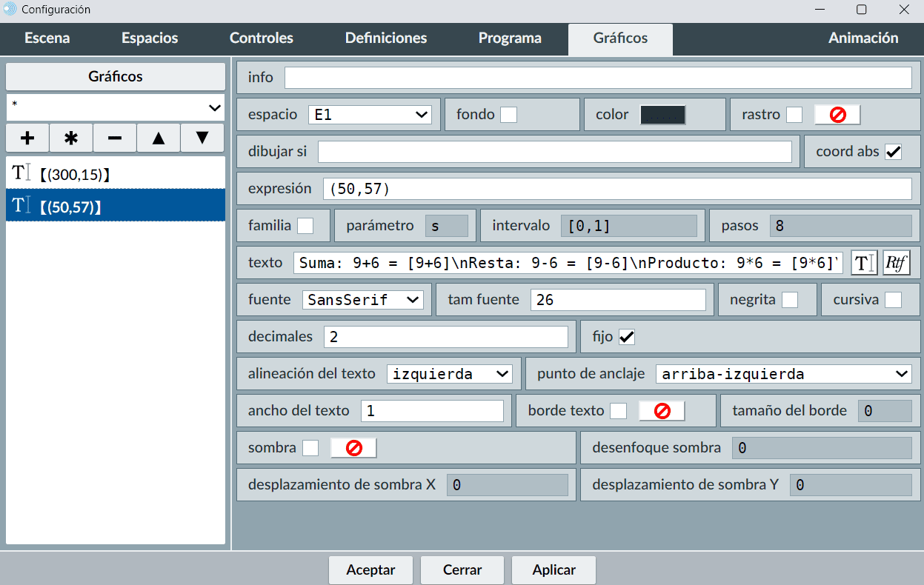Image resolution: width=924 pixels, height=585 pixels.
Task: Click the sombra no-color red icon
Action: pyautogui.click(x=353, y=448)
